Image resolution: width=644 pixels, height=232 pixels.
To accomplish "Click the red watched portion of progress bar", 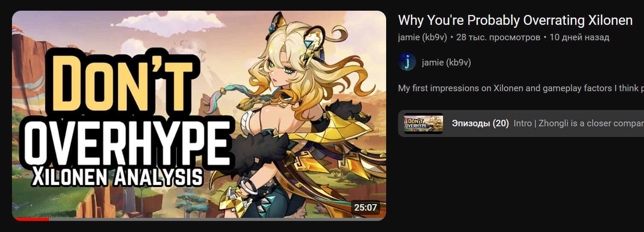I will [30, 219].
